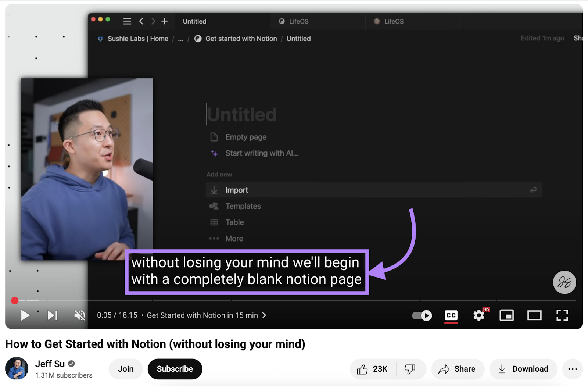Enter fullscreen mode
The width and height of the screenshot is (588, 386).
coord(562,315)
